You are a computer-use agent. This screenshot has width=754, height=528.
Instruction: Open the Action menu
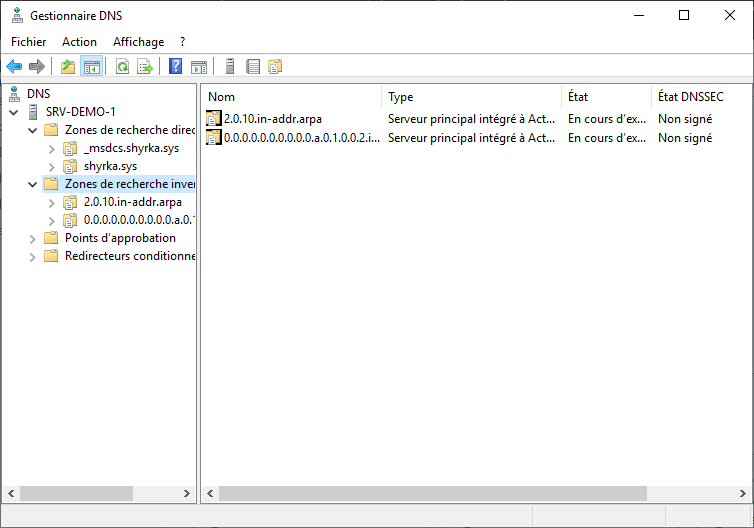coord(79,42)
